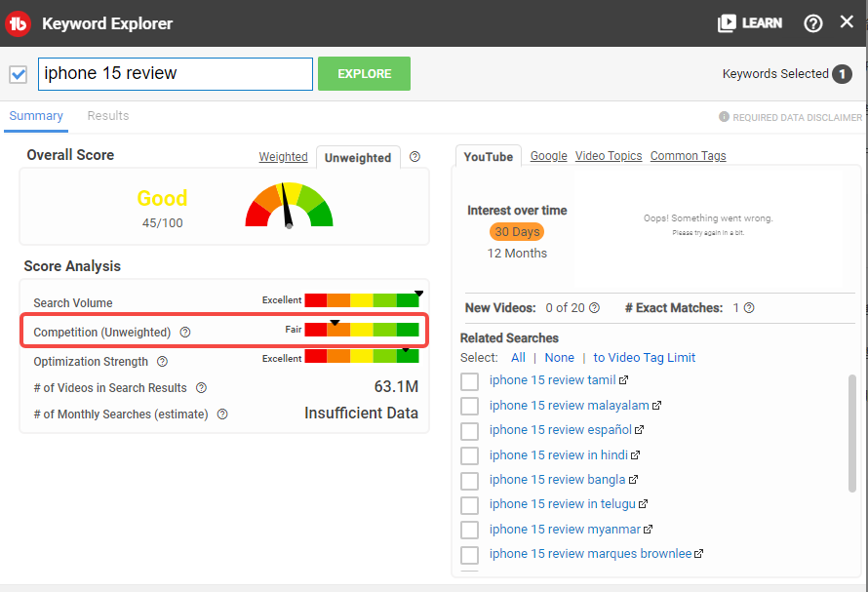This screenshot has width=868, height=592.
Task: Open iphone 15 review marques brownlee link
Action: [590, 554]
